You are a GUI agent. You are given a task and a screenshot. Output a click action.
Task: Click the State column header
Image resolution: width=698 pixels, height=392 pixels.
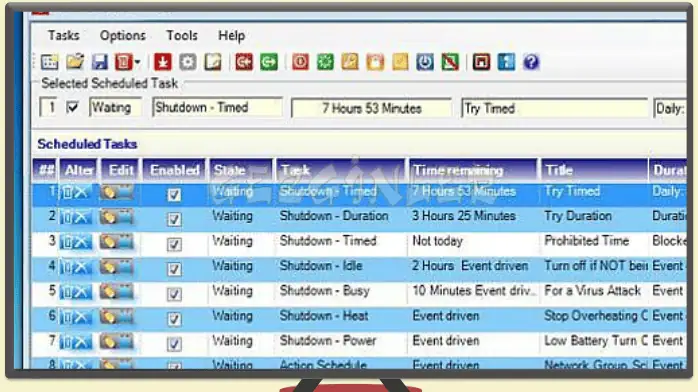coord(241,170)
